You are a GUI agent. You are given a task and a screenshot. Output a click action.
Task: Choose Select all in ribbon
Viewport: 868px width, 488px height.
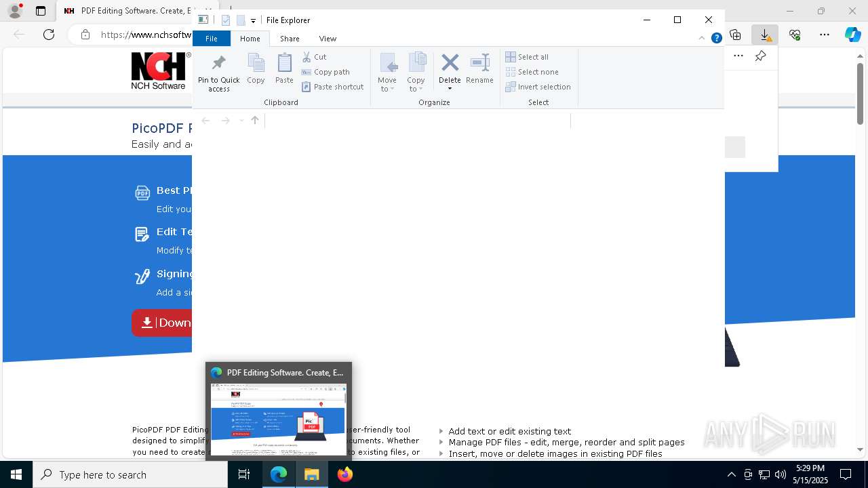[527, 57]
